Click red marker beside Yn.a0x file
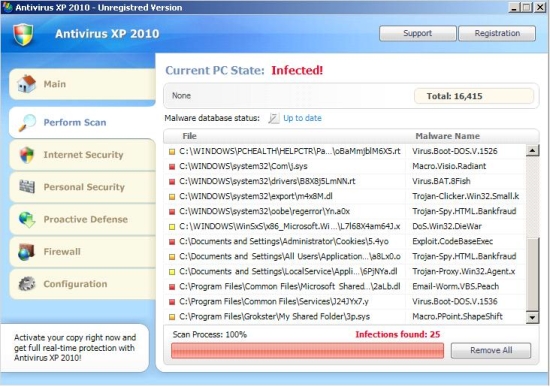The height and width of the screenshot is (387, 550). 172,212
